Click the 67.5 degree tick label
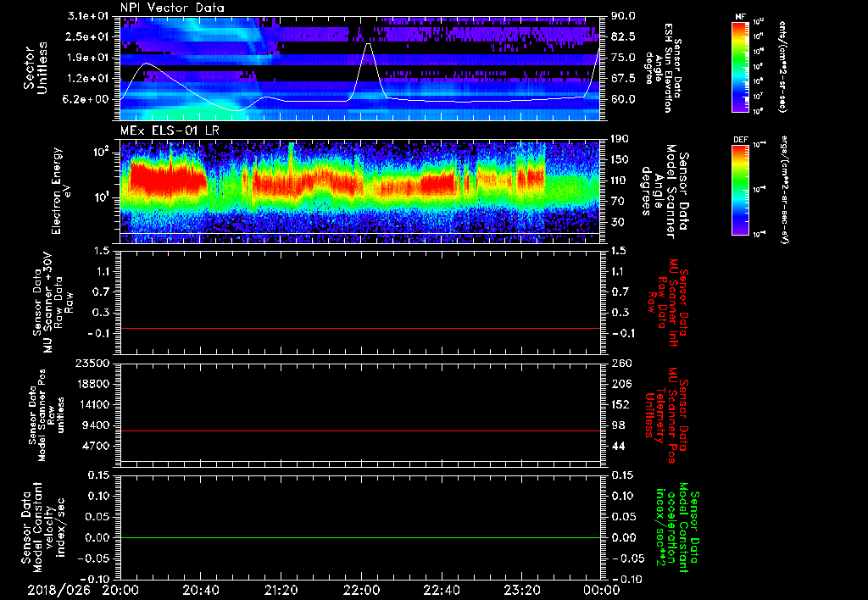Screen dimensions: 868x600 623,78
